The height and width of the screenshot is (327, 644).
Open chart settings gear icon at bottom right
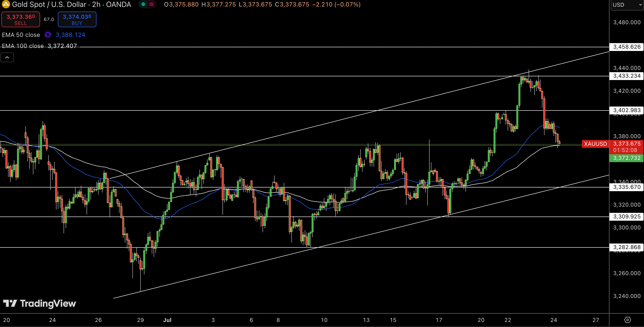point(627,320)
